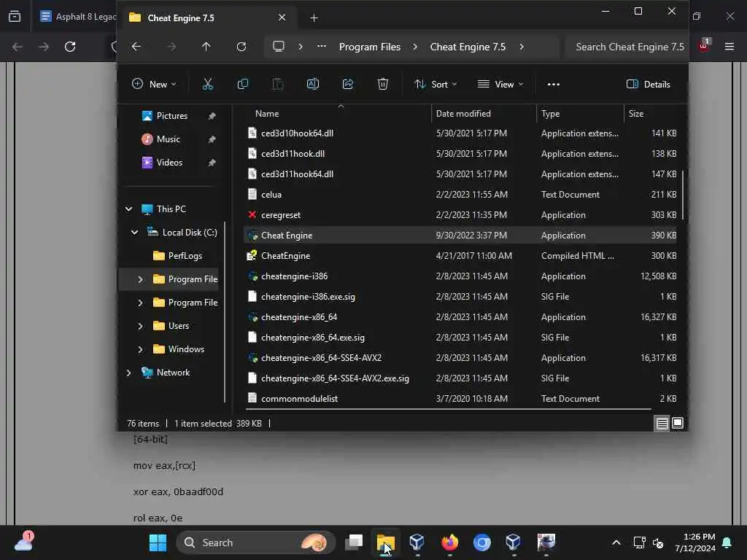747x560 pixels.
Task: Show hidden system tray icons chevron
Action: click(x=616, y=542)
